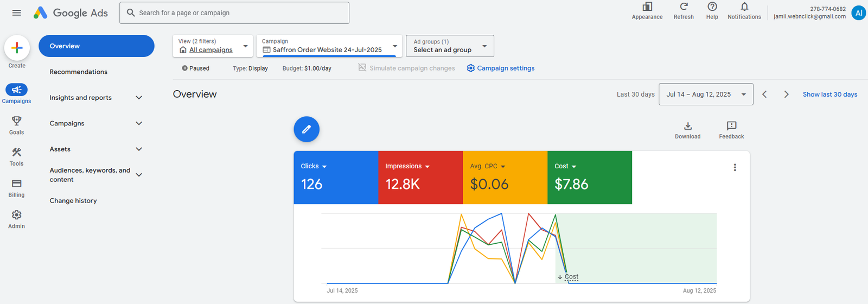The width and height of the screenshot is (868, 304).
Task: Open the Notifications bell
Action: pos(744,7)
